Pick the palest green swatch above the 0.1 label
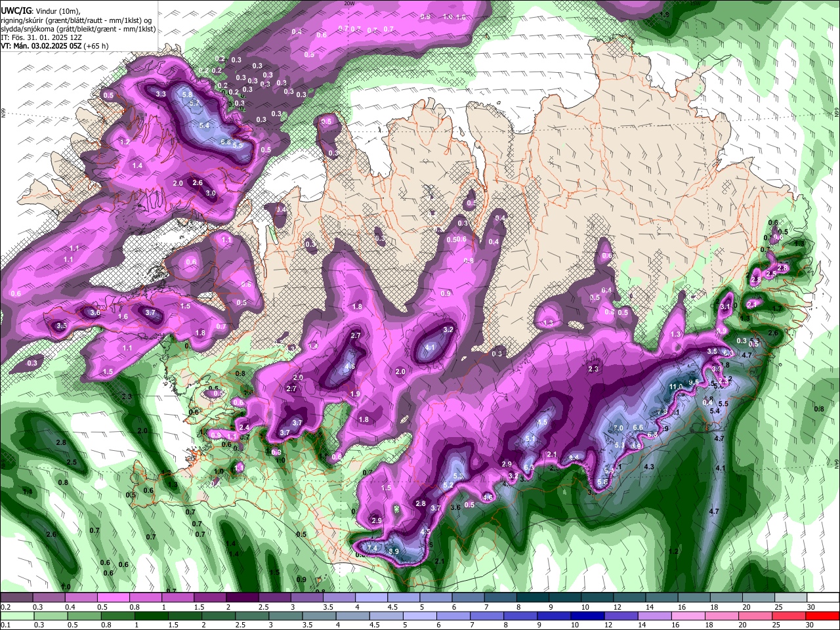Viewport: 840px width, 630px height. point(18,616)
